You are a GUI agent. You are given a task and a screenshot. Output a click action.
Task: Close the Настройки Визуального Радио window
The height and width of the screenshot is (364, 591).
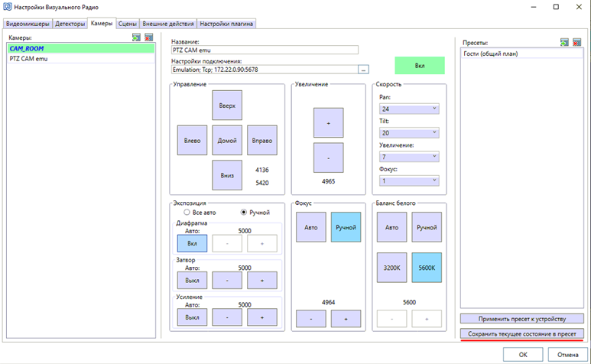[x=579, y=7]
